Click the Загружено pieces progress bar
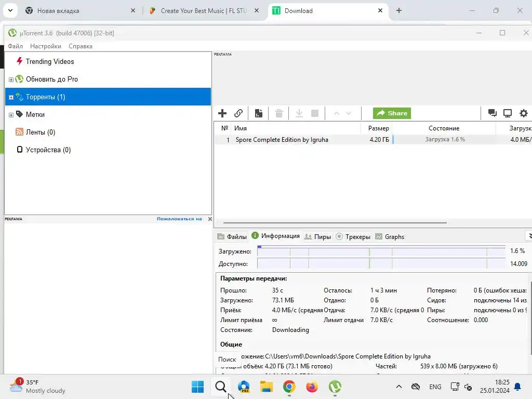Image resolution: width=532 pixels, height=399 pixels. pos(381,251)
